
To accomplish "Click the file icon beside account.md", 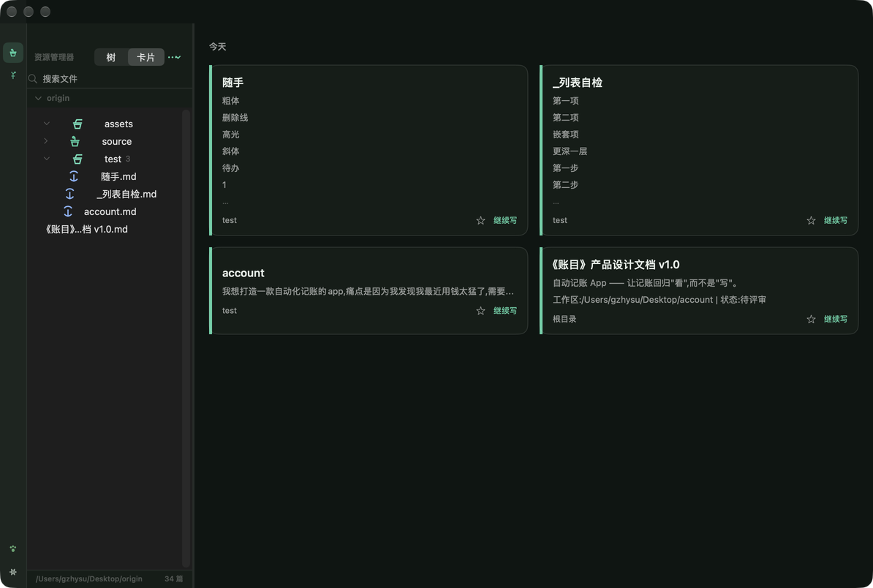I will coord(68,211).
